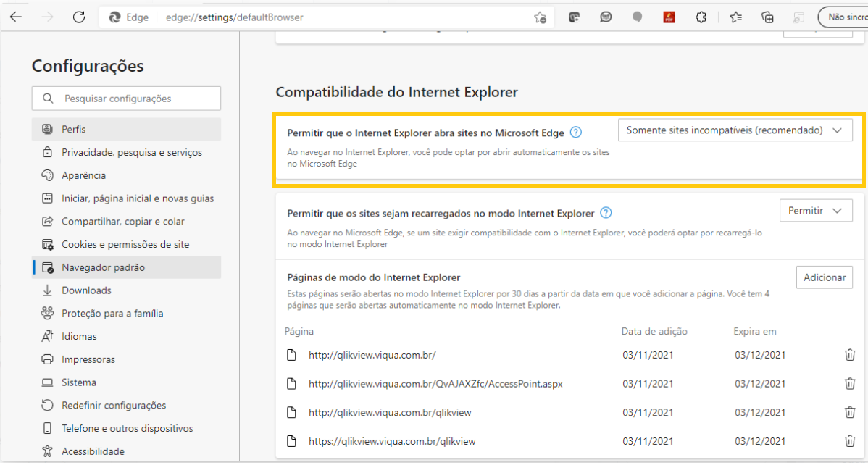
Task: Click the speech bubble extension with text
Action: point(606,17)
